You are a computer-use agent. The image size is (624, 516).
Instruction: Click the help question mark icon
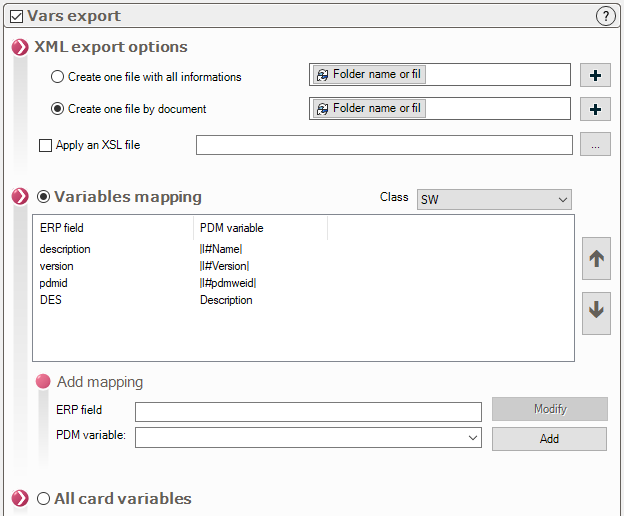[x=605, y=16]
